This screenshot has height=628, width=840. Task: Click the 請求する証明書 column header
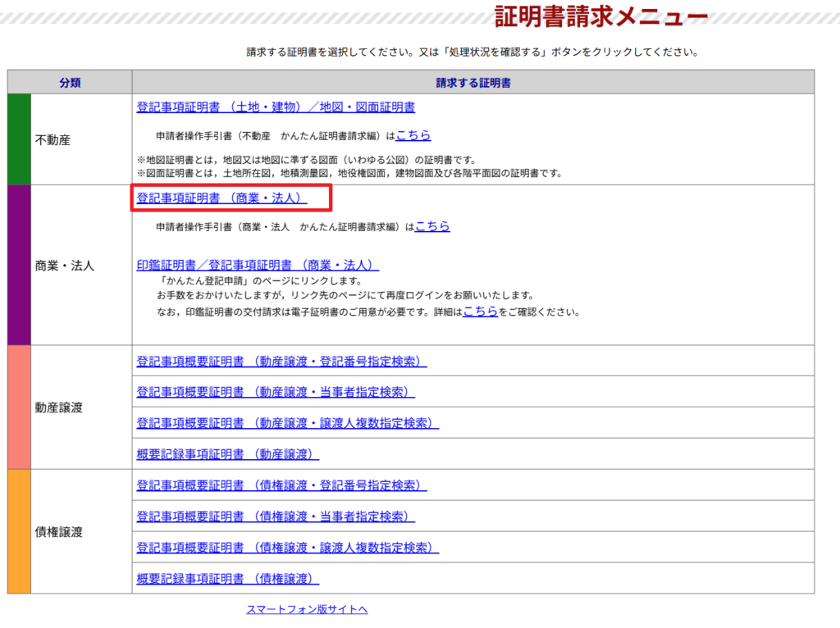point(473,83)
